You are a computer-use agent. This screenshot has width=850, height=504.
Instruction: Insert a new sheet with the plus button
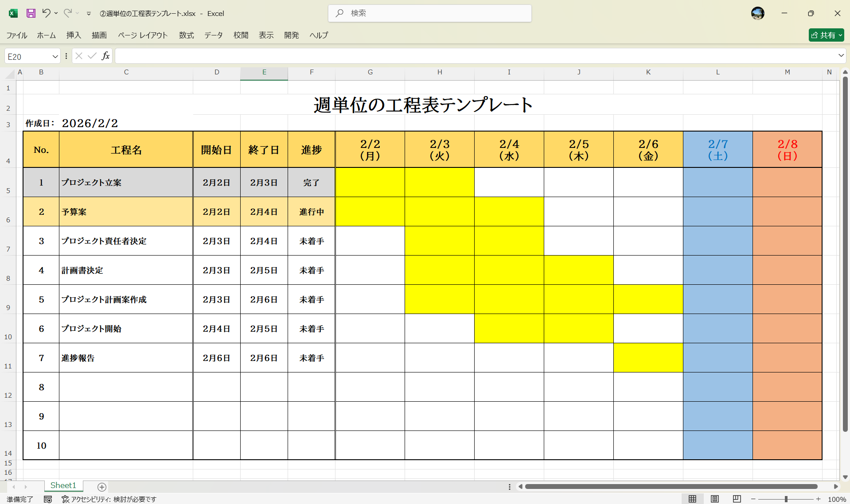coord(101,487)
